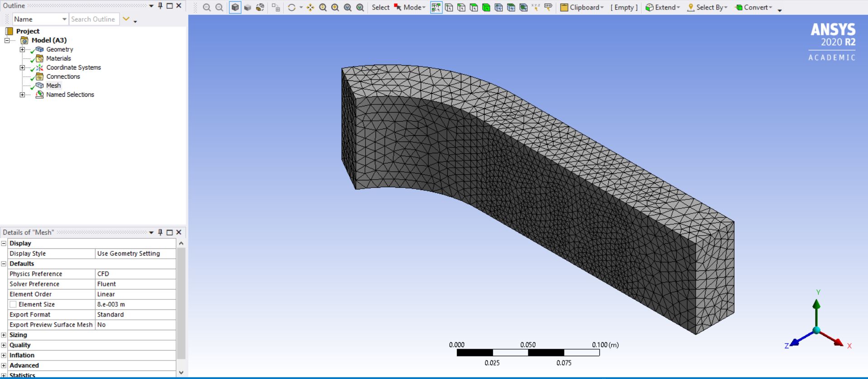Screen dimensions: 868x379
Task: Select the Zoom tool with vertical arrows
Action: (x=323, y=7)
